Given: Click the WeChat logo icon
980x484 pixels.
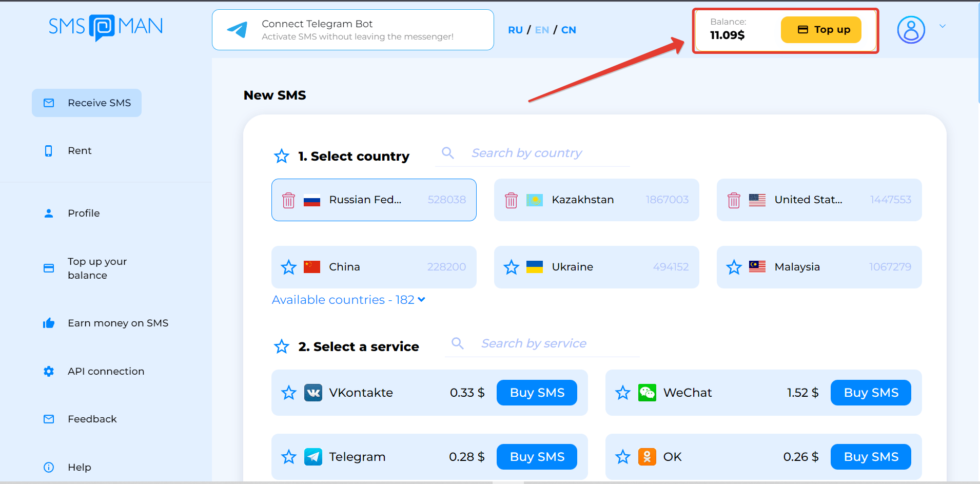Looking at the screenshot, I should click(648, 393).
